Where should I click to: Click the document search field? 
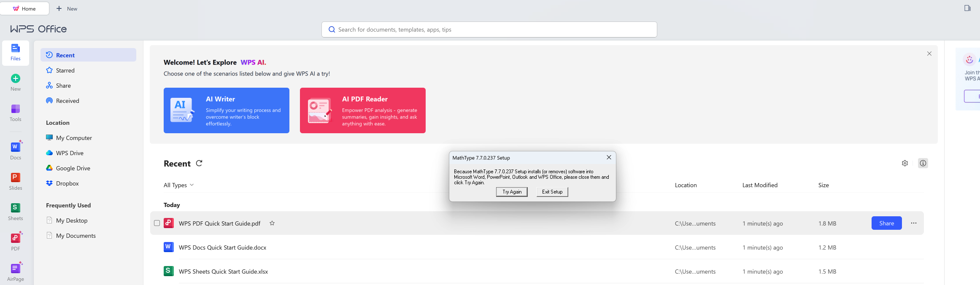[489, 30]
